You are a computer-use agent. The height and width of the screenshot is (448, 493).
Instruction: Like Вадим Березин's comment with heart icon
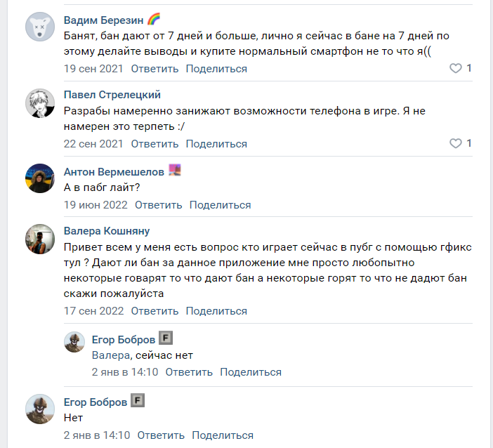click(x=455, y=68)
